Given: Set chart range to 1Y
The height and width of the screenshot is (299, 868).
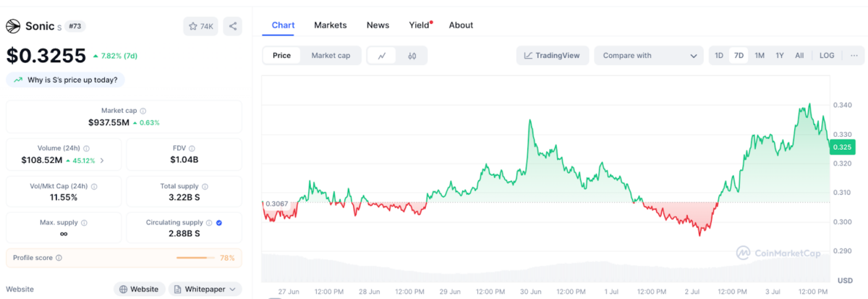Looking at the screenshot, I should 780,56.
